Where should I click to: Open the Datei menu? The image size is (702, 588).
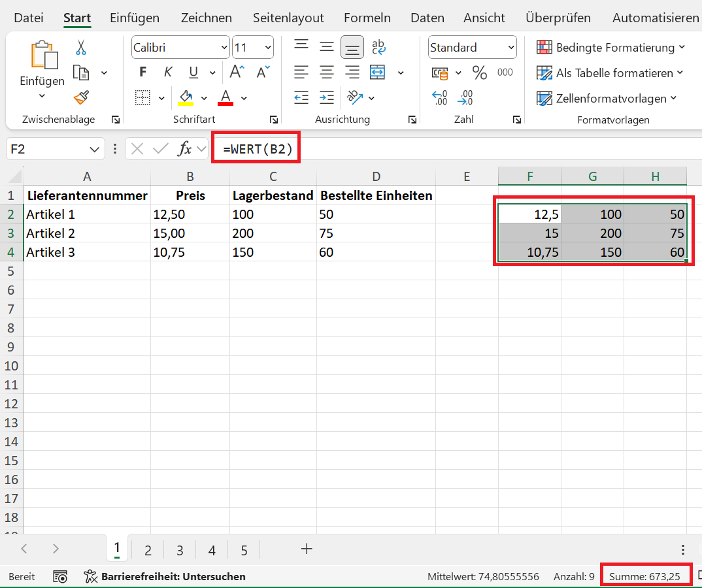(x=29, y=18)
